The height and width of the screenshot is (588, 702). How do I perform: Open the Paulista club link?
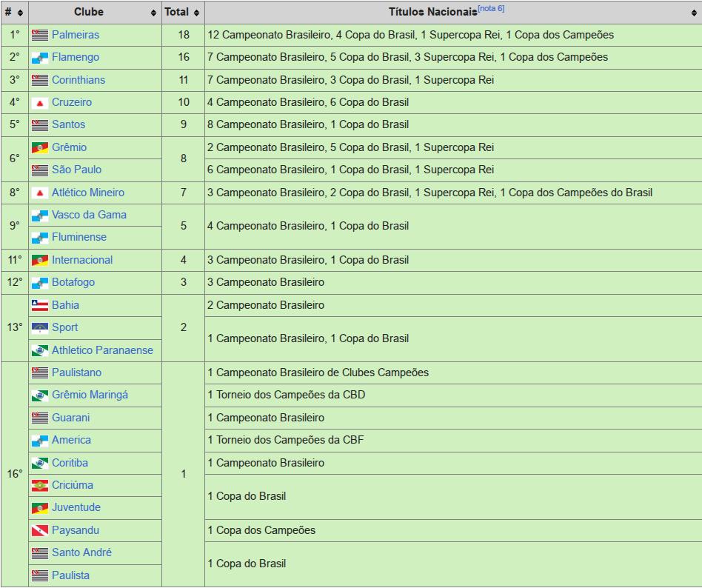pyautogui.click(x=71, y=575)
